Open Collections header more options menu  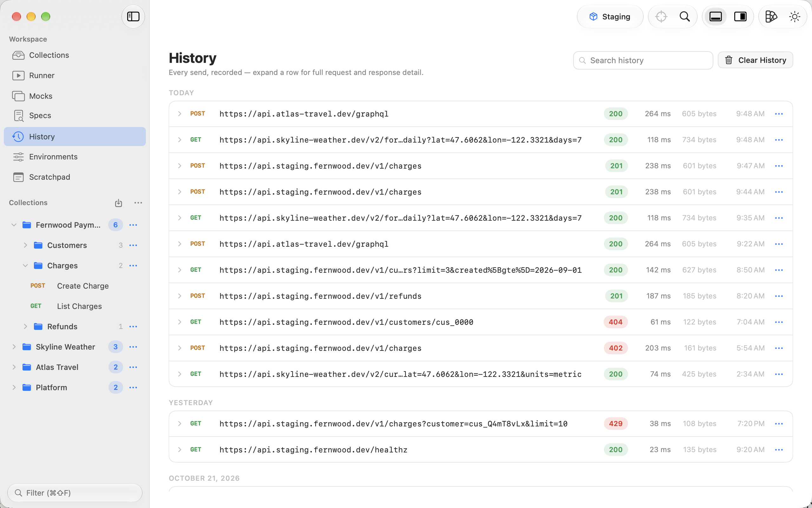(138, 203)
